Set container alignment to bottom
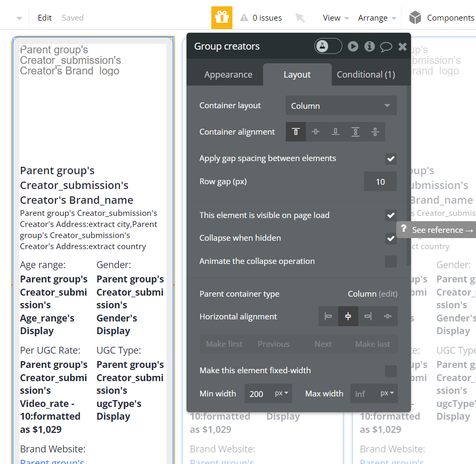Viewport: 476px width, 464px height. point(335,131)
